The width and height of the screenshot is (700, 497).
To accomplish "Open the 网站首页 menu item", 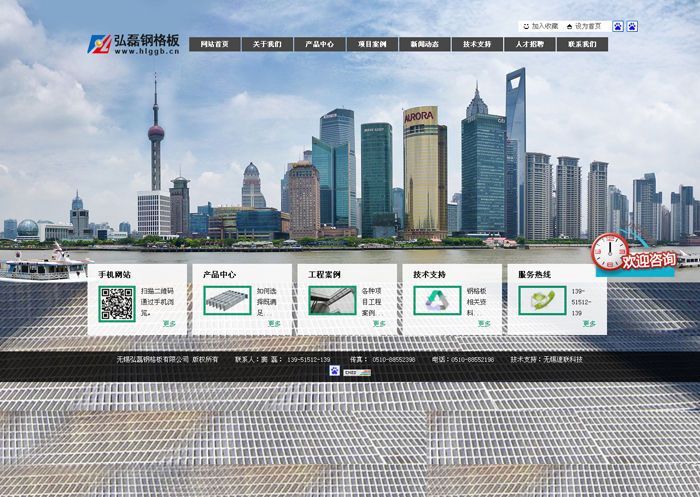I will tap(214, 44).
